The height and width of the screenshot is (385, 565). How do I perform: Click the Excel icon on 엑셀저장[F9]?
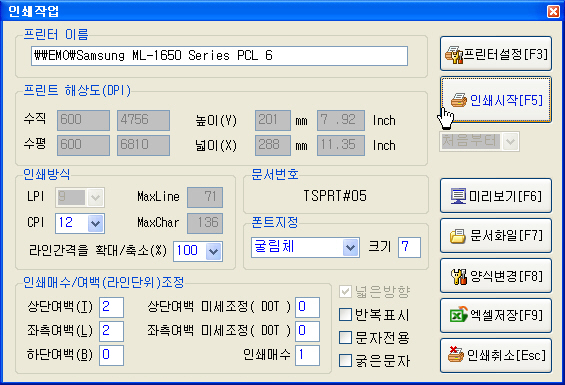point(458,315)
